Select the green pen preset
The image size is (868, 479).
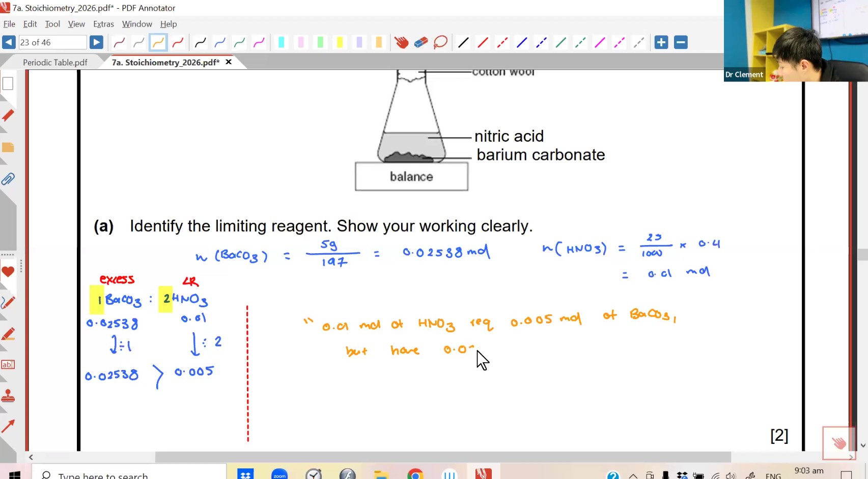[239, 42]
